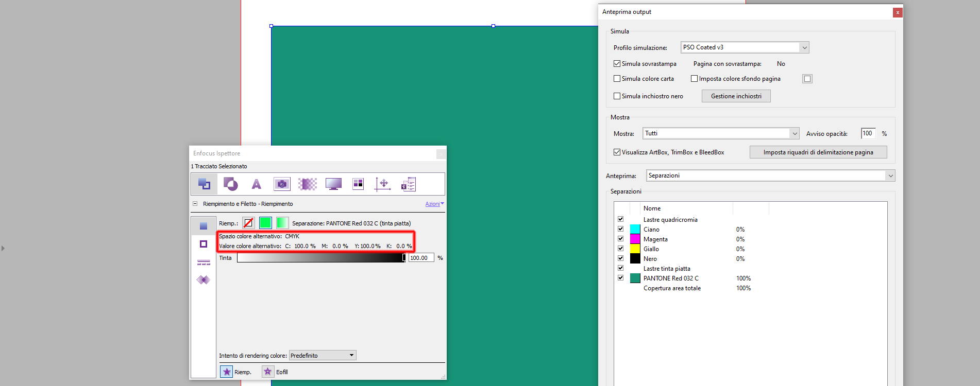The height and width of the screenshot is (386, 980).
Task: Open Profilo simulazione dropdown PSO Coated v3
Action: coord(745,47)
